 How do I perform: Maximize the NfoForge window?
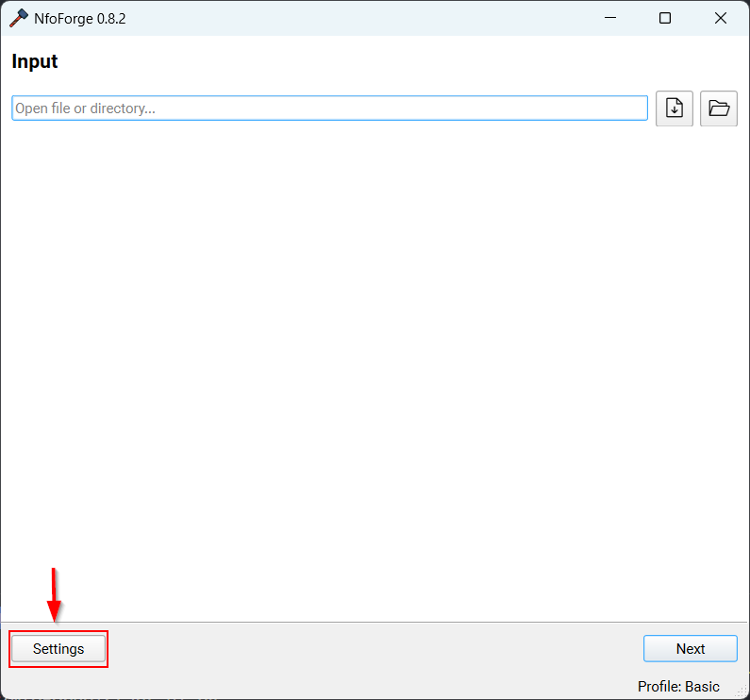(665, 18)
